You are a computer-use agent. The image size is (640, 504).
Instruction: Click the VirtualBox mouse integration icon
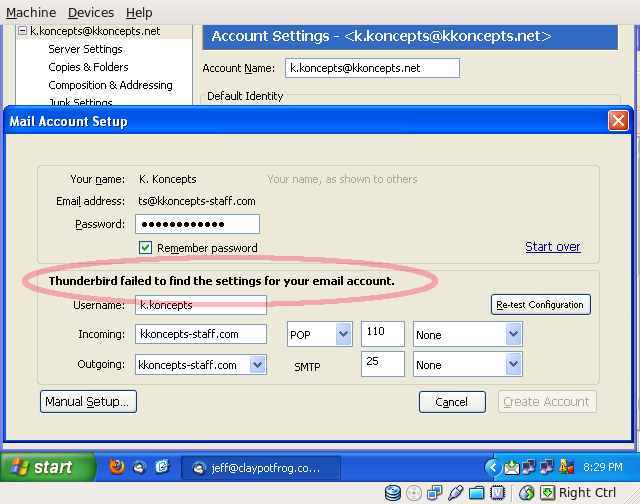tap(527, 493)
